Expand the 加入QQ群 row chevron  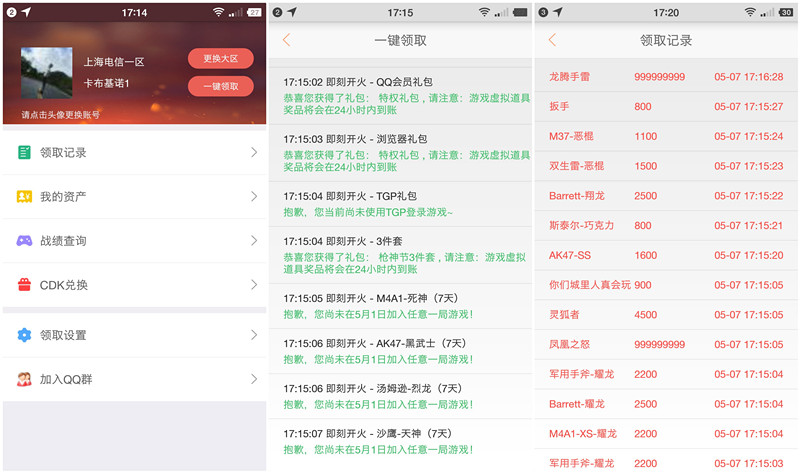[x=254, y=379]
